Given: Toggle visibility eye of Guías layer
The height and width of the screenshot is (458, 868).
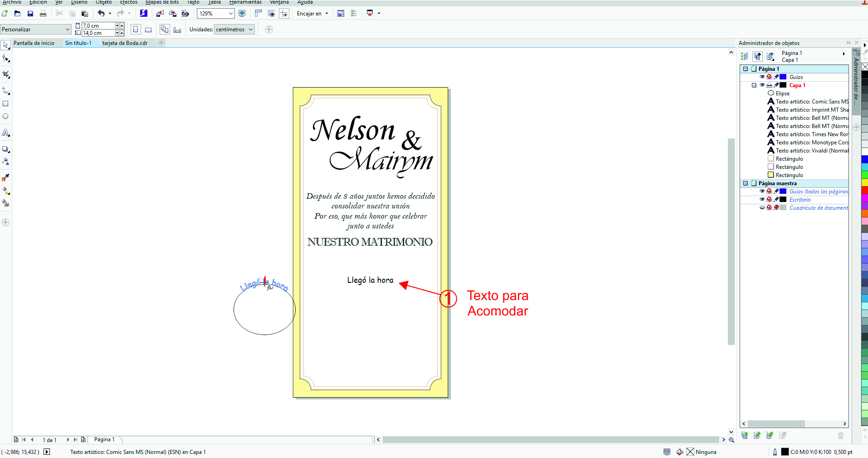Looking at the screenshot, I should point(762,77).
